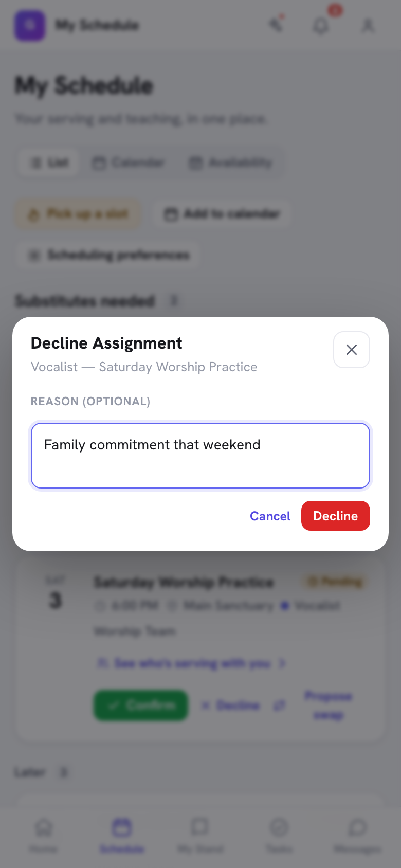Open See who's serving with you link
This screenshot has height=868, width=401.
tap(191, 663)
